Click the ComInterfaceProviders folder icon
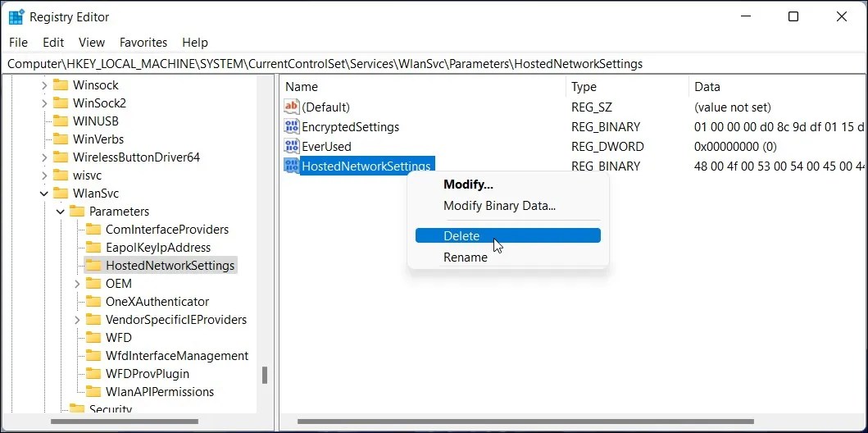Screen dimensions: 868x433 tap(93, 230)
